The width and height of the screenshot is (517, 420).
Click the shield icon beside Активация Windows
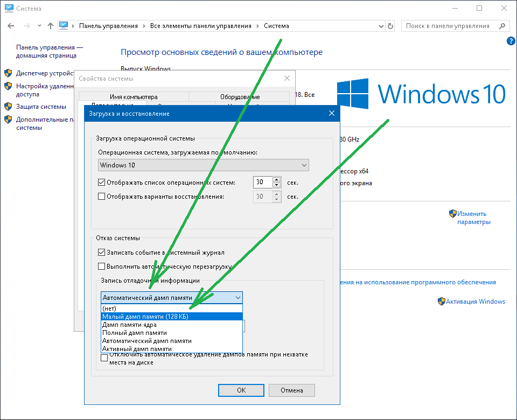tap(441, 302)
